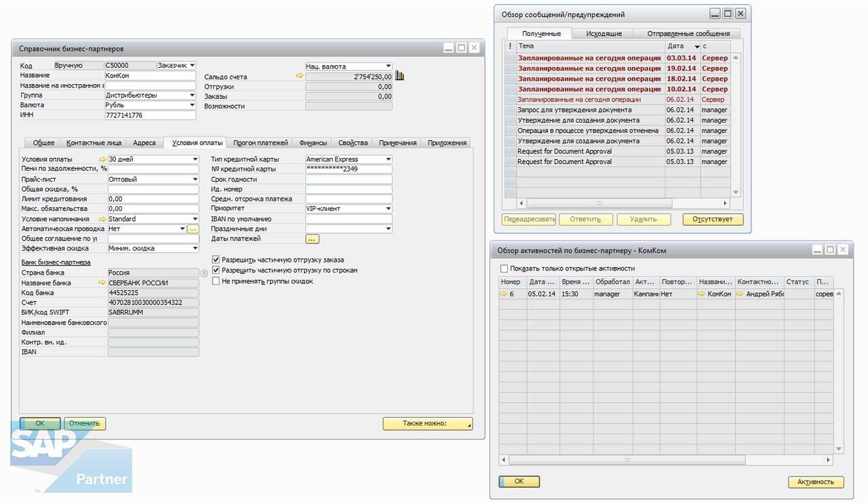Open the Праздничные дни dropdown
Viewport: 868px width, 503px height.
[x=389, y=229]
